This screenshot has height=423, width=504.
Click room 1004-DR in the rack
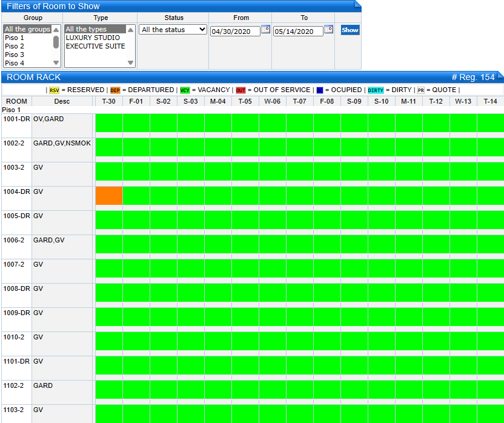16,192
